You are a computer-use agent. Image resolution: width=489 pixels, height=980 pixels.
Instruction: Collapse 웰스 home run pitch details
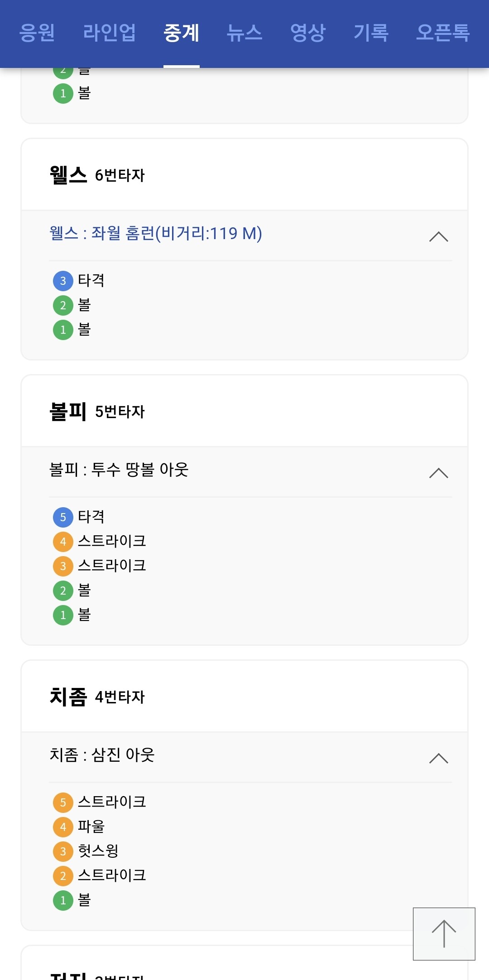click(438, 236)
